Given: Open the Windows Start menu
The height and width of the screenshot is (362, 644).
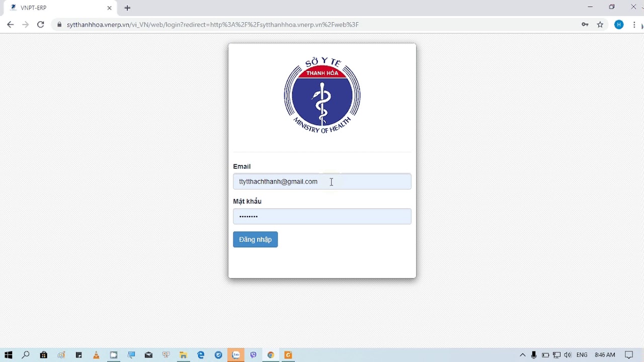Looking at the screenshot, I should tap(8, 355).
